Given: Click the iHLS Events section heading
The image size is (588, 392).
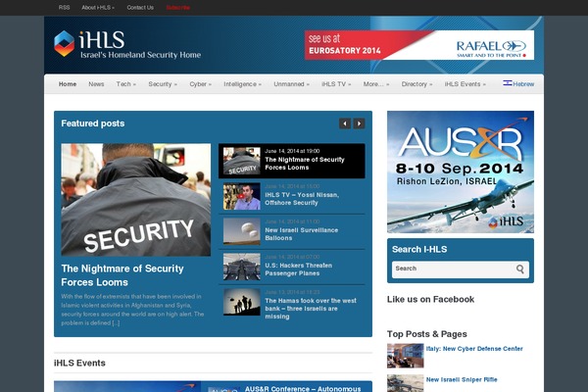Looking at the screenshot, I should pos(79,364).
